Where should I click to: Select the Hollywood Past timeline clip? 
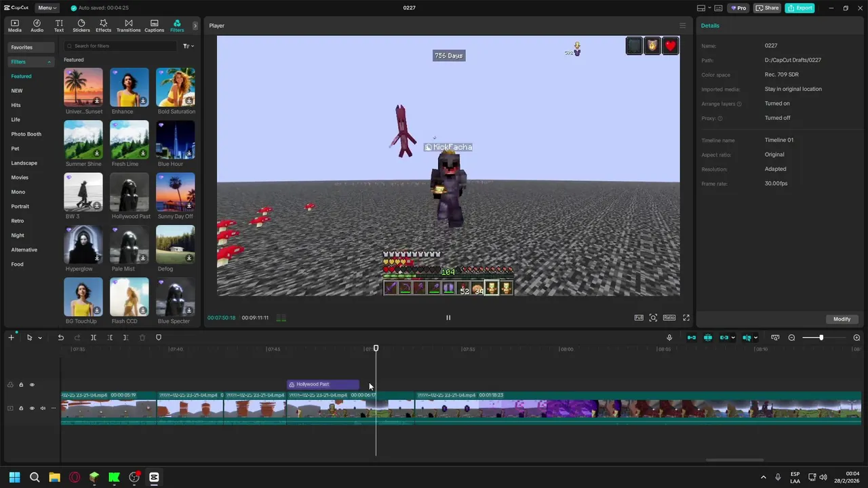(323, 384)
